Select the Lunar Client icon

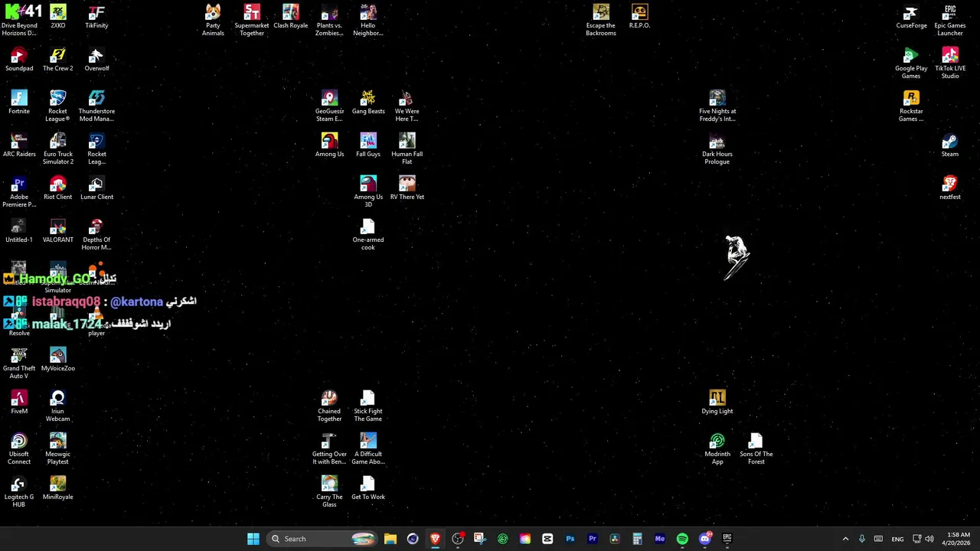coord(96,187)
